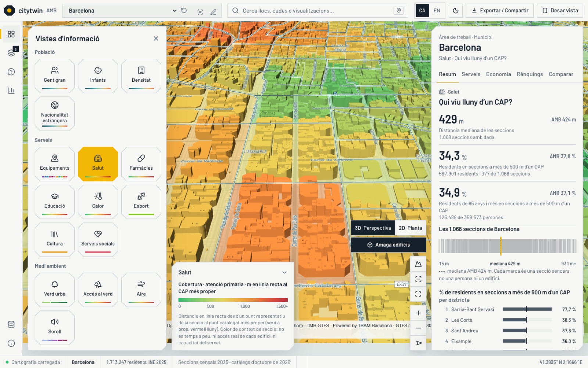Open the layers sidebar icon with badge

(11, 53)
